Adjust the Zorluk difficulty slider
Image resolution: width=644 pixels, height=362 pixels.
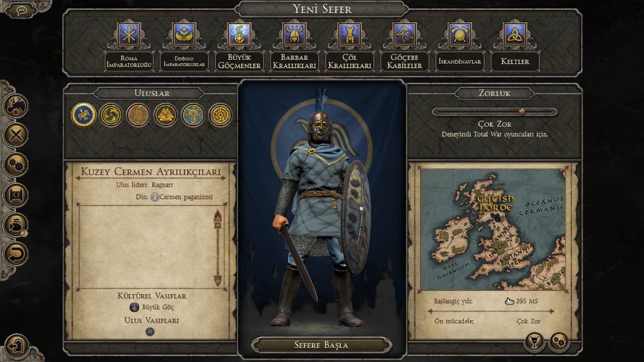click(495, 112)
